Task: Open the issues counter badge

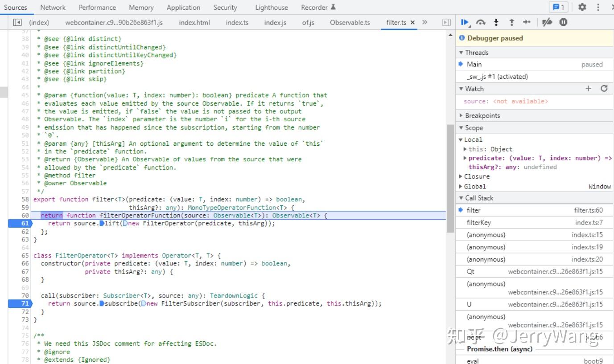Action: 558,7
